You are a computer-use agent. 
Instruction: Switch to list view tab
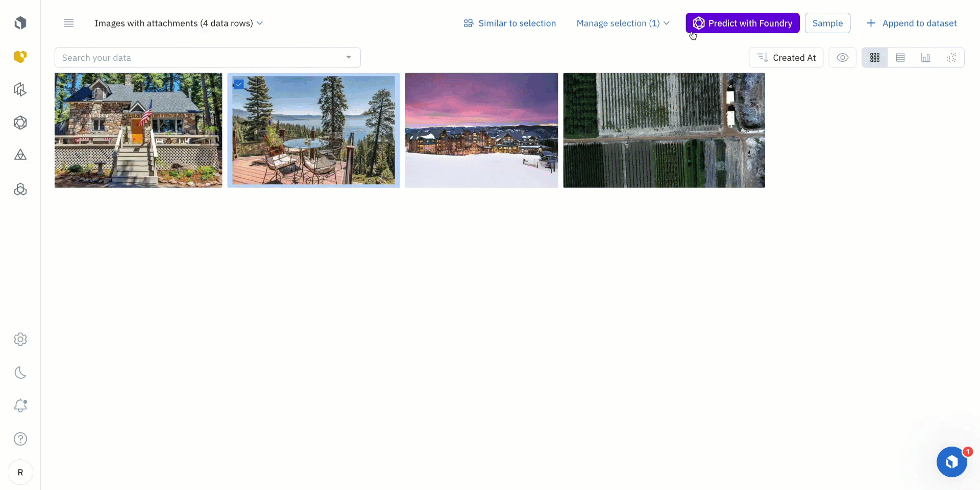900,58
